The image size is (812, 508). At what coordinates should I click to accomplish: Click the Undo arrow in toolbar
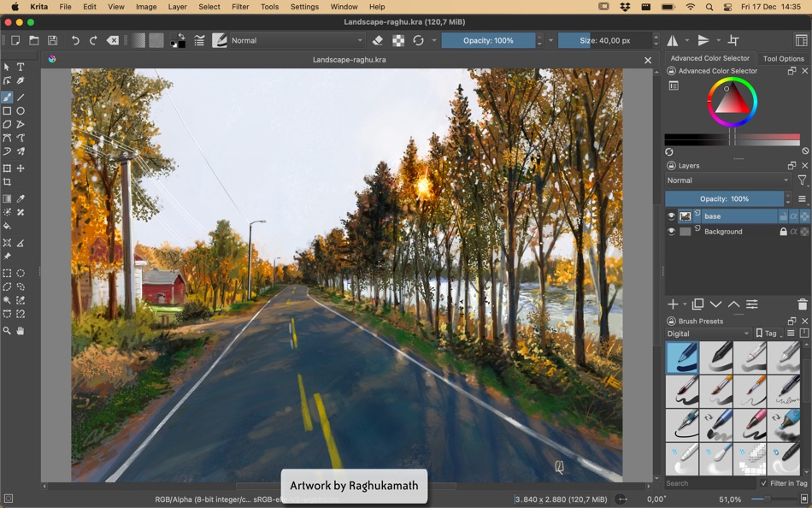point(75,40)
